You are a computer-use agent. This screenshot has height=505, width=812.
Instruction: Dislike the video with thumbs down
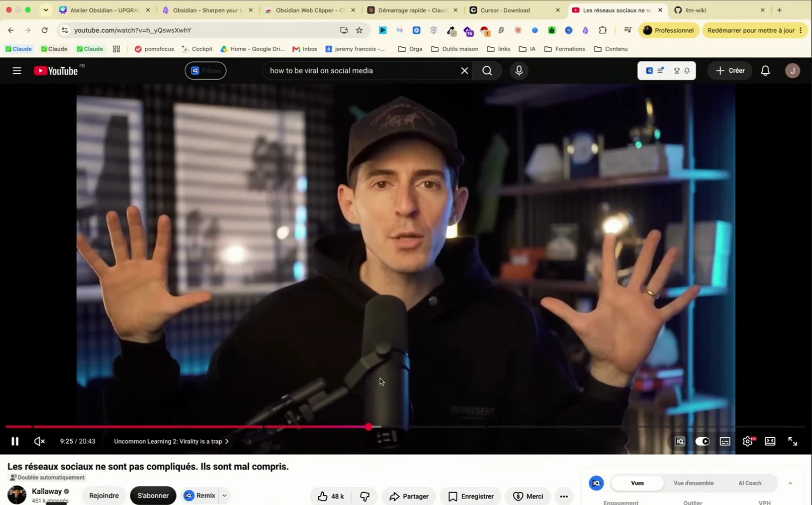(x=365, y=496)
